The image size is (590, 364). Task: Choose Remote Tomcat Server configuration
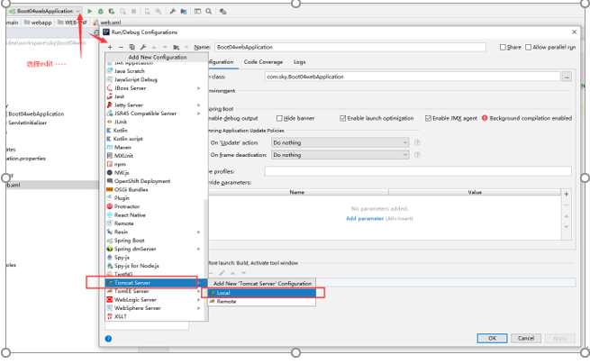262,302
